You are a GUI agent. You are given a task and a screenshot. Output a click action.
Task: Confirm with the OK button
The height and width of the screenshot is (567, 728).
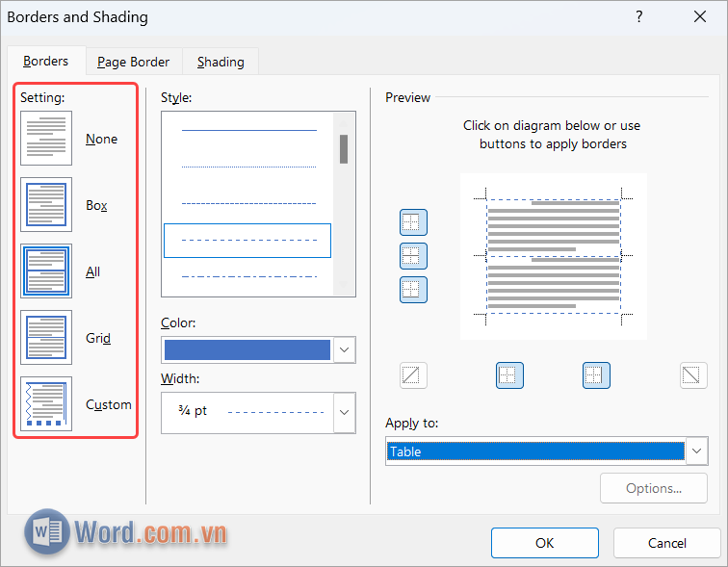click(x=545, y=543)
